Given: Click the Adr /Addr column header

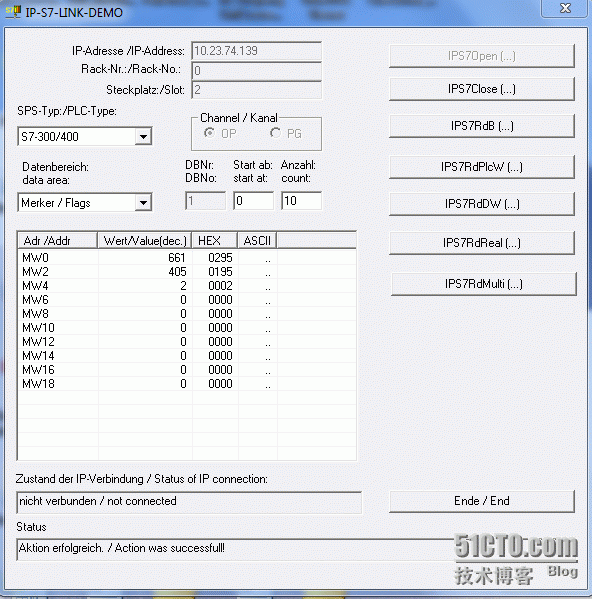Looking at the screenshot, I should [x=58, y=241].
